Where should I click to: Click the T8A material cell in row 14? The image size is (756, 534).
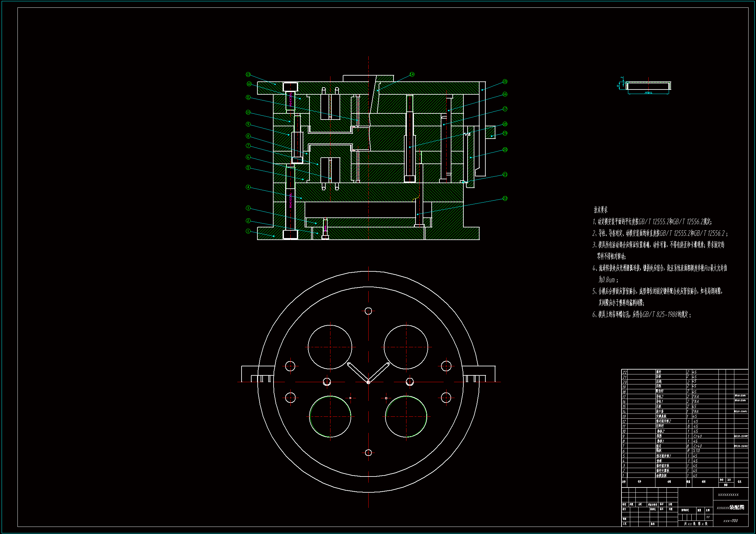[x=696, y=411]
